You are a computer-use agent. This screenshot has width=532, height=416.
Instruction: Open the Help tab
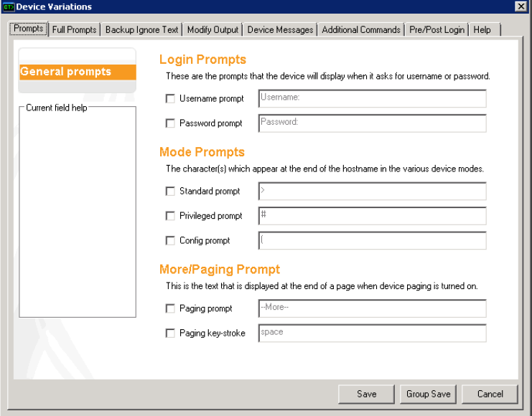pyautogui.click(x=482, y=30)
